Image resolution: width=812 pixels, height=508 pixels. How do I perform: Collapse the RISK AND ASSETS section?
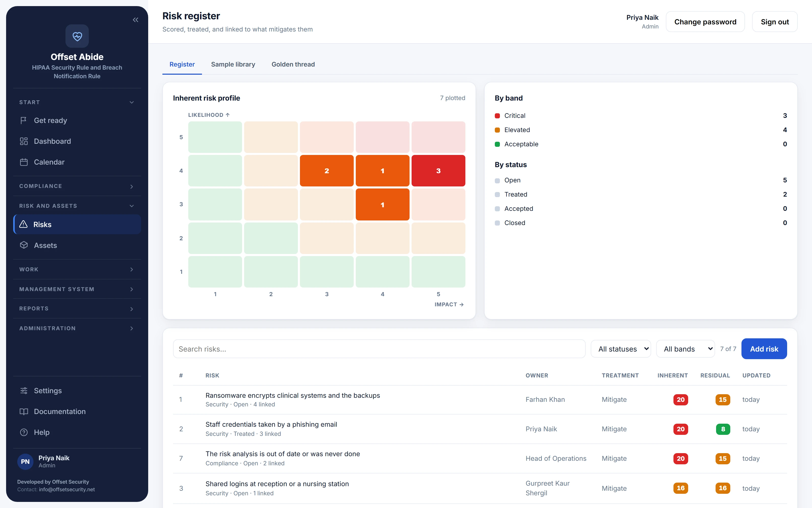click(77, 206)
